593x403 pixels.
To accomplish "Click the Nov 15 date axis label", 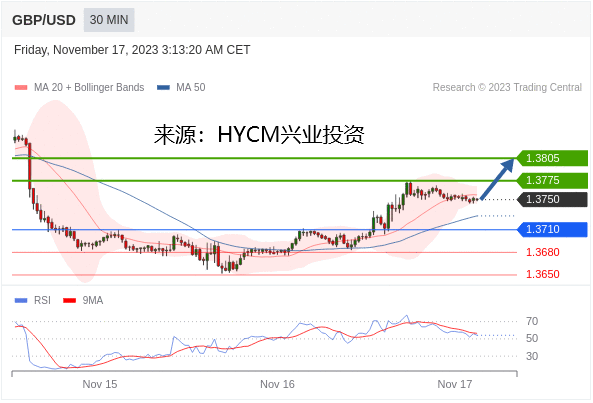I will (x=100, y=384).
